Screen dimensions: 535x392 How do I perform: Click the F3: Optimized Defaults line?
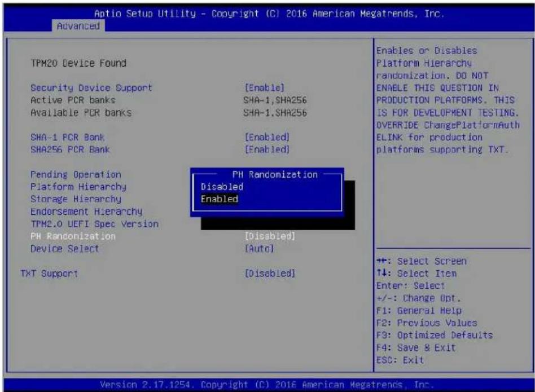point(435,335)
